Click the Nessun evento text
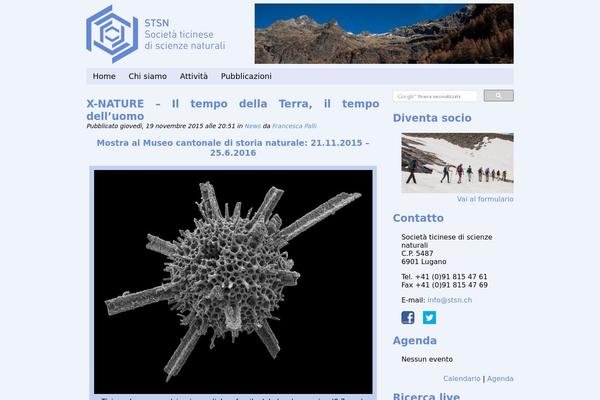600x400 pixels. click(427, 359)
